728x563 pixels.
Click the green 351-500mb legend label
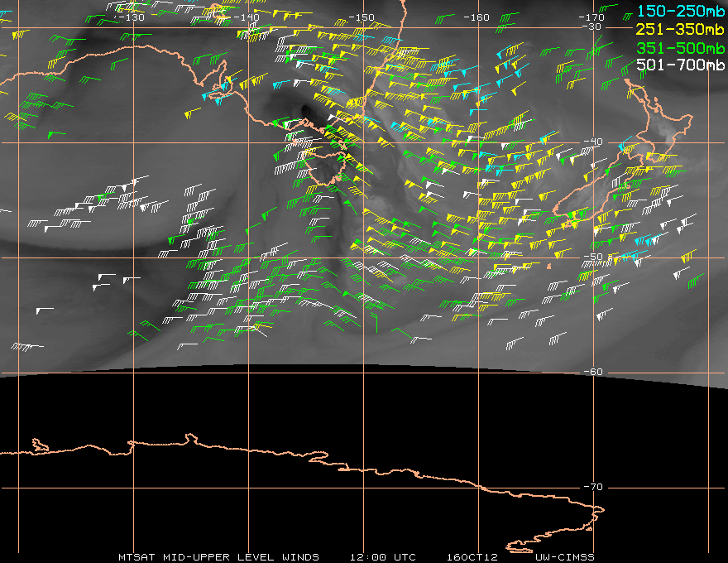point(681,48)
